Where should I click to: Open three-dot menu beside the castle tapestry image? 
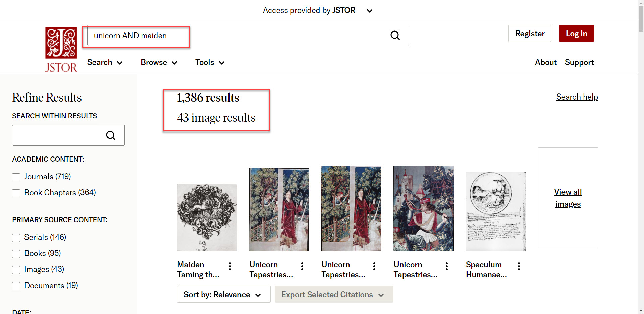coord(447,266)
